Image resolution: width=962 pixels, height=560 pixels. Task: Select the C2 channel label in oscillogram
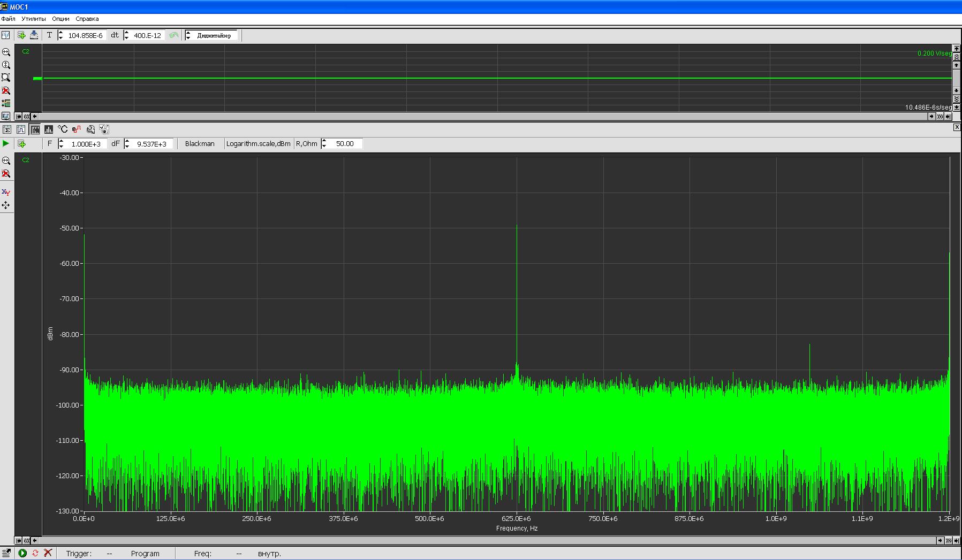(26, 51)
